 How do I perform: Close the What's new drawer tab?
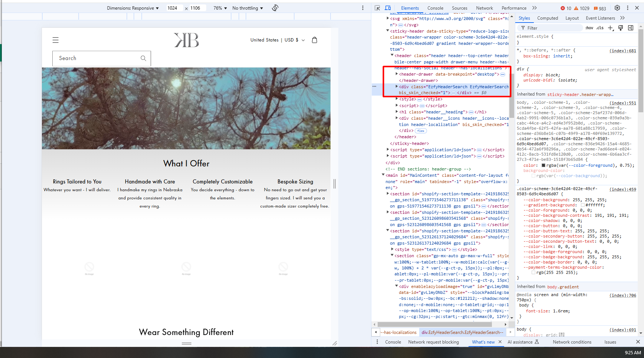[x=500, y=342]
